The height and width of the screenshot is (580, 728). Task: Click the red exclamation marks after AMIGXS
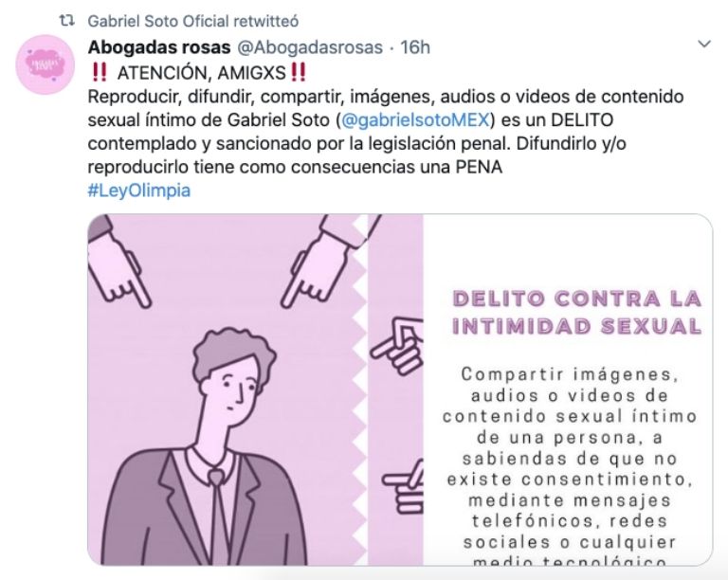298,72
